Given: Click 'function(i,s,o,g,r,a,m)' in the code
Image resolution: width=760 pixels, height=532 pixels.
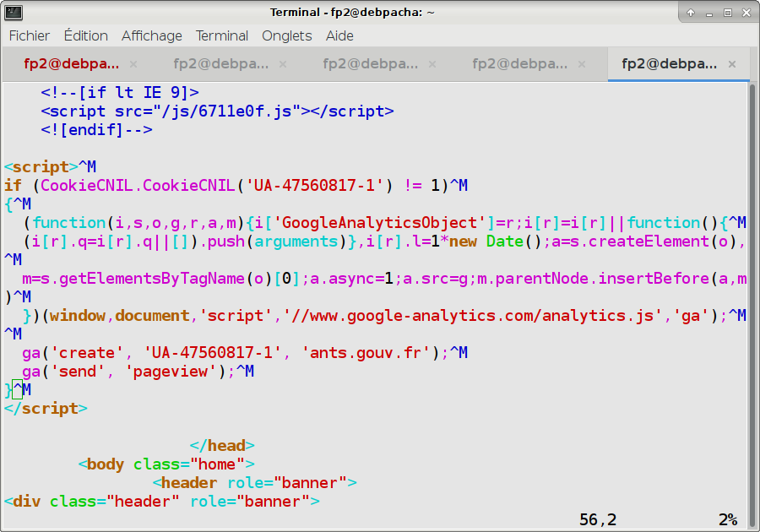Looking at the screenshot, I should point(138,223).
